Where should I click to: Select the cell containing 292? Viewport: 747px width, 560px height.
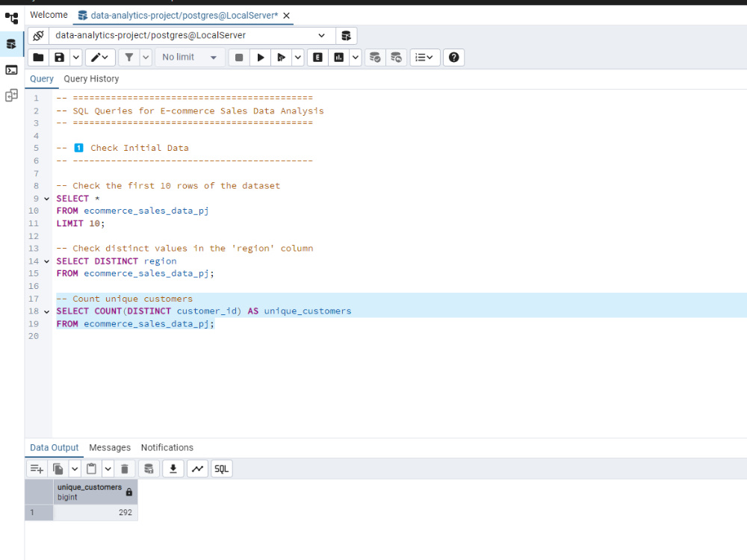click(x=96, y=512)
